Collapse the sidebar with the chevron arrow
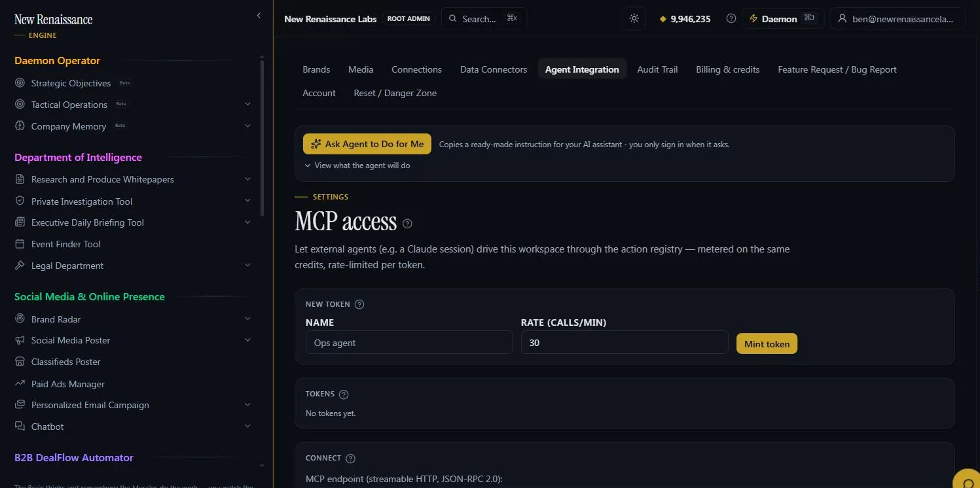 (x=259, y=16)
